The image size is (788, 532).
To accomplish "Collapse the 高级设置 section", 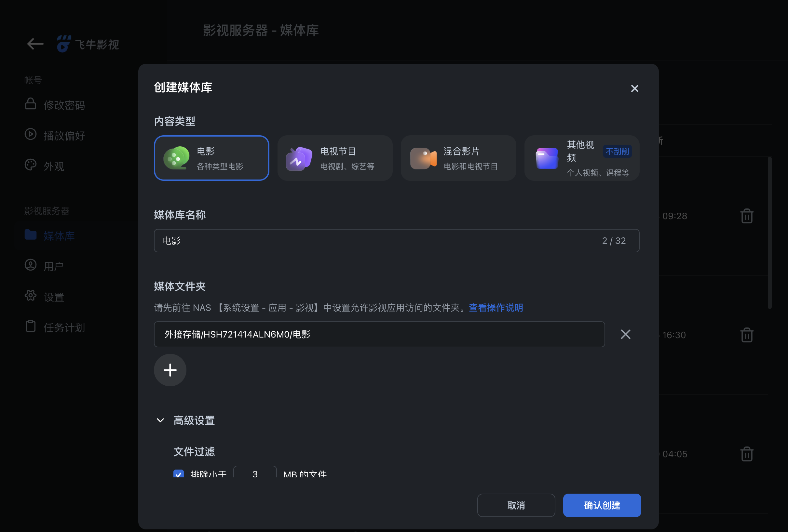I will (160, 420).
